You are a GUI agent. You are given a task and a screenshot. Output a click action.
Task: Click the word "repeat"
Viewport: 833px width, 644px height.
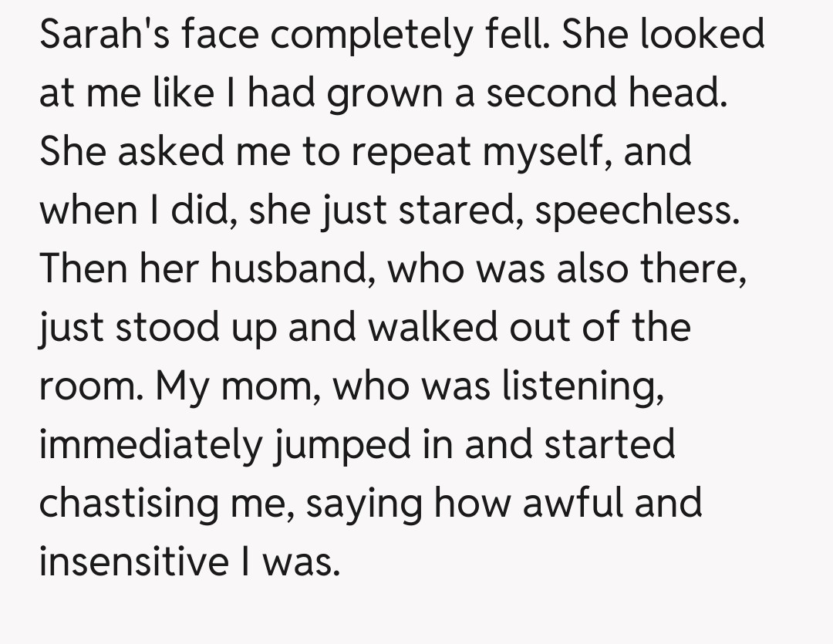[x=412, y=152]
